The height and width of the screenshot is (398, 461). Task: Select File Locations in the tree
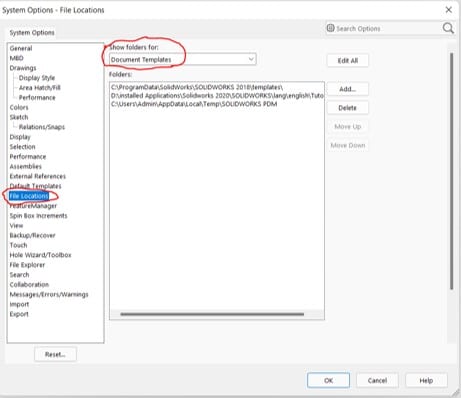coord(29,196)
